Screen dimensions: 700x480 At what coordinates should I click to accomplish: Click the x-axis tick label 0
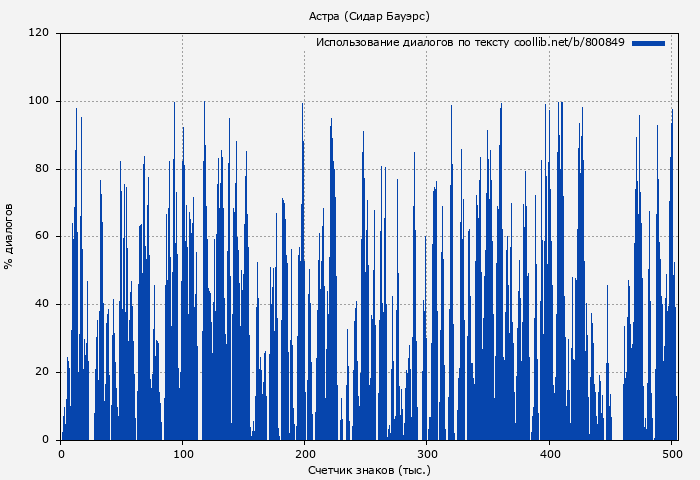pos(61,454)
